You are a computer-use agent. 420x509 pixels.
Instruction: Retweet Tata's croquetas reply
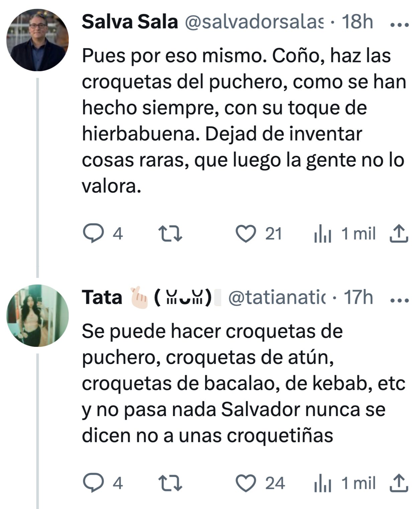(x=170, y=483)
